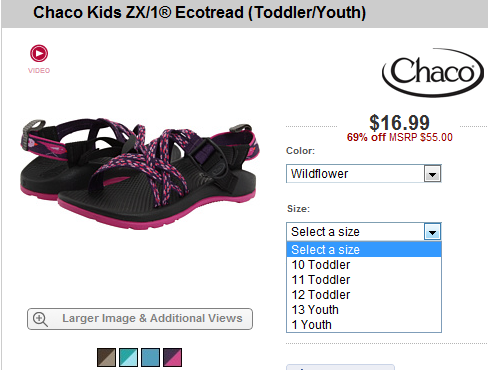The height and width of the screenshot is (370, 488).
Task: Click the Chaco Kids ZX/1 Ecotread title
Action: pos(199,13)
